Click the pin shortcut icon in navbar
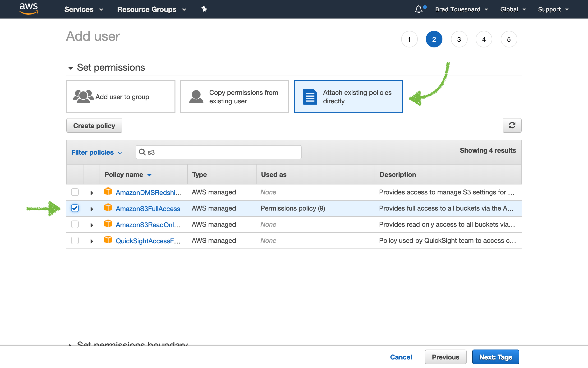The height and width of the screenshot is (368, 588). [204, 9]
